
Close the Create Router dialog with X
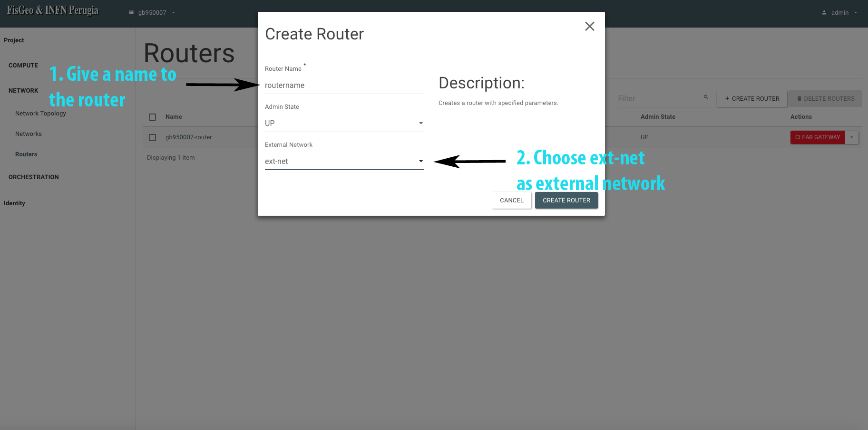point(589,27)
